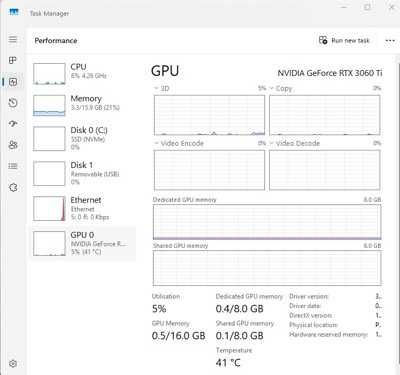Click the 3D engine usage graph
Image resolution: width=400 pixels, height=375 pixels.
209,115
